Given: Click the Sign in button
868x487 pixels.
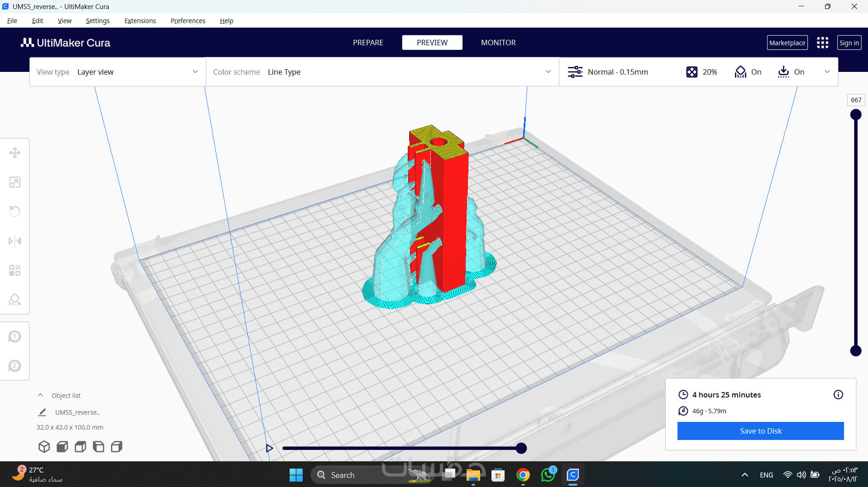Looking at the screenshot, I should coord(849,43).
